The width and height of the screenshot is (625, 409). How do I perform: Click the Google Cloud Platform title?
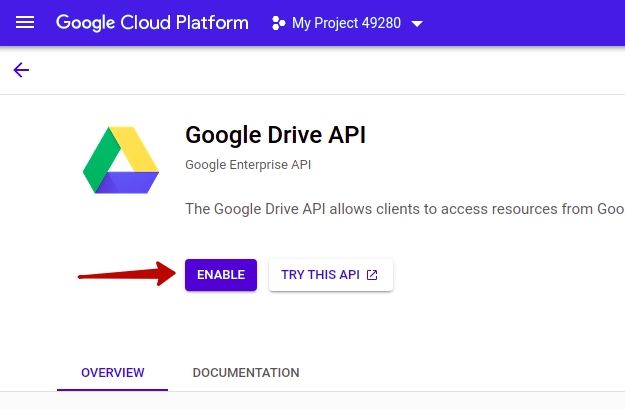152,23
